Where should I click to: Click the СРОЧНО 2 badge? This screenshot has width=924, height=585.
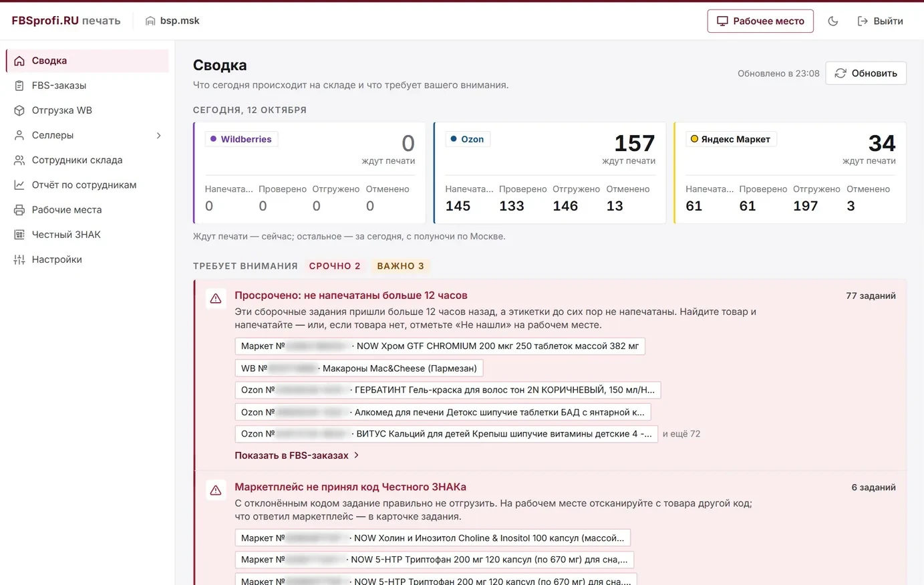335,266
